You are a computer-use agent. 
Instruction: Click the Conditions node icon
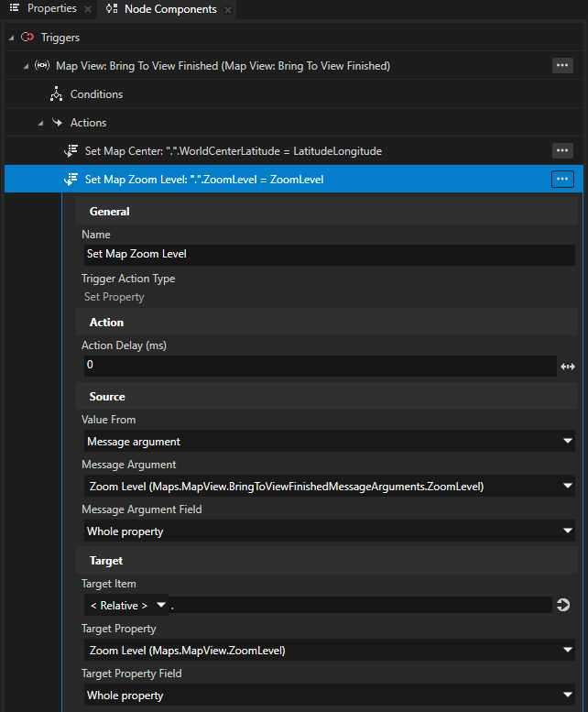point(56,94)
